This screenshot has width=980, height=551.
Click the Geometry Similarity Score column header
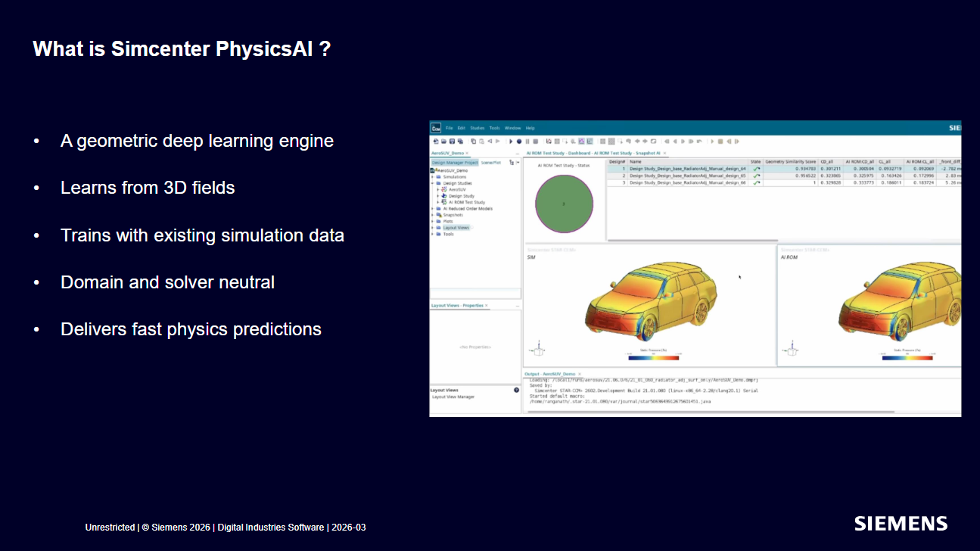[x=791, y=161]
